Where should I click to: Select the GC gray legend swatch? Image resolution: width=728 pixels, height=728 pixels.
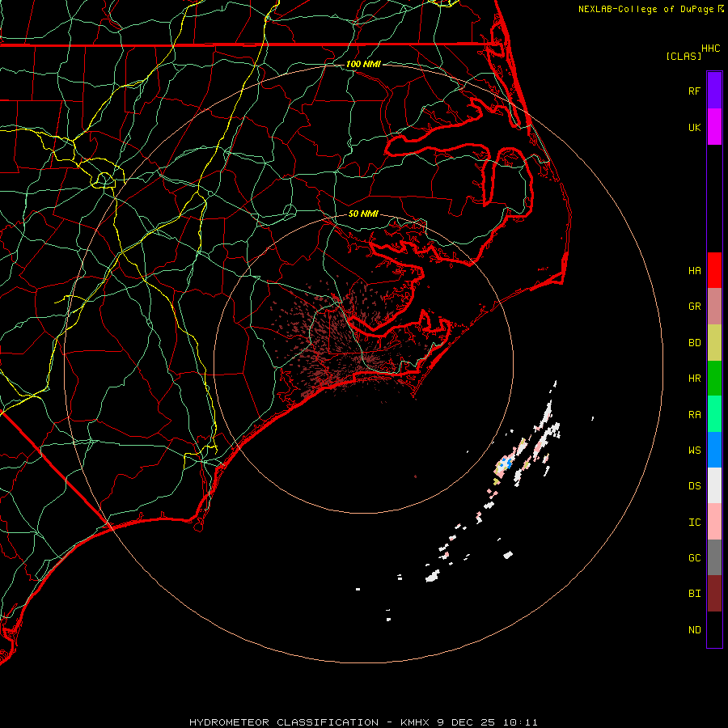pyautogui.click(x=714, y=557)
